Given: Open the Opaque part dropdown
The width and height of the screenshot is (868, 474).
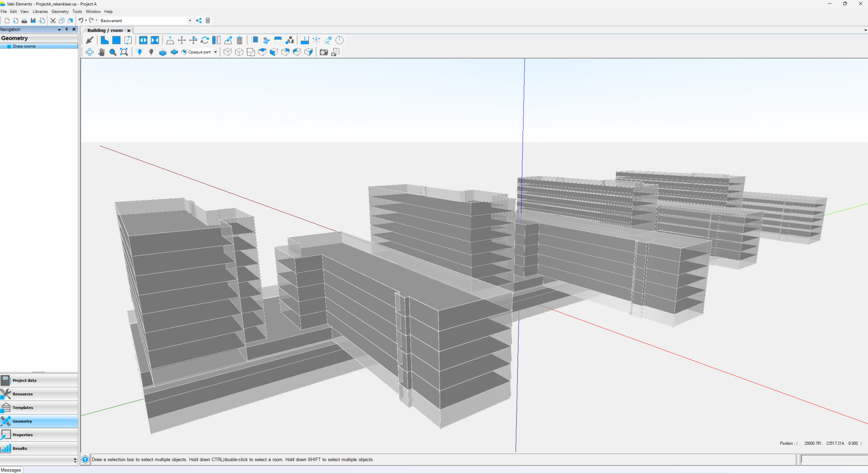Looking at the screenshot, I should 216,52.
